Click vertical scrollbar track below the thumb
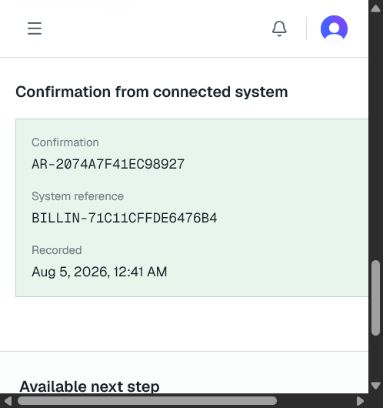Screen dimensions: 383x408 tap(376, 358)
